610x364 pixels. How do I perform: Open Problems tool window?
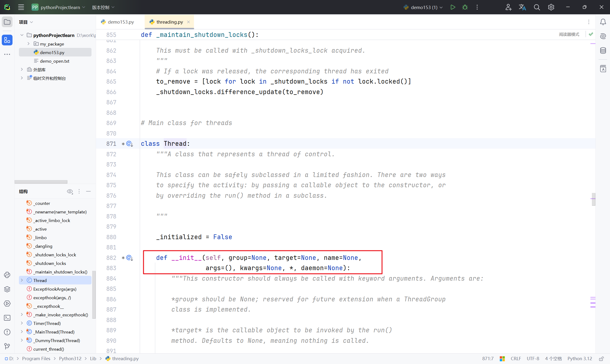7,332
